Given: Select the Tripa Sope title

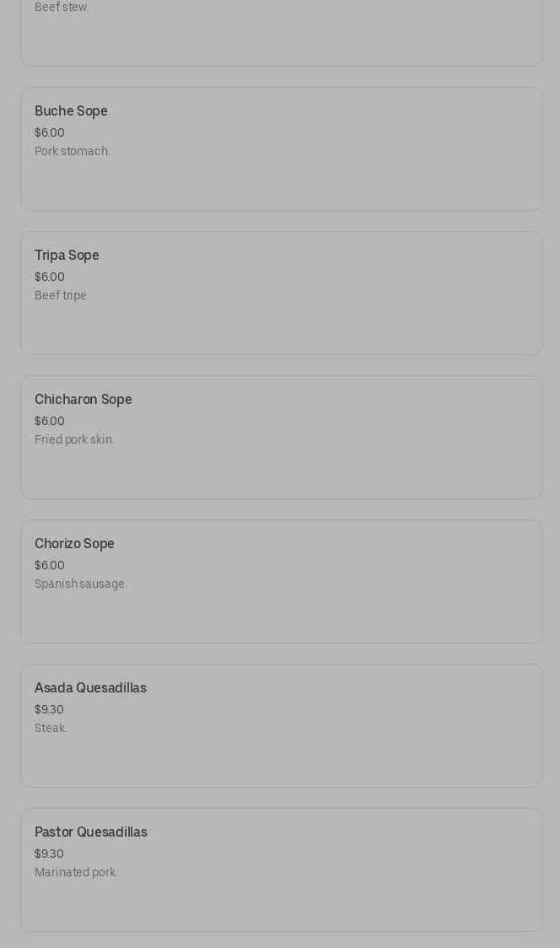Looking at the screenshot, I should tap(67, 256).
